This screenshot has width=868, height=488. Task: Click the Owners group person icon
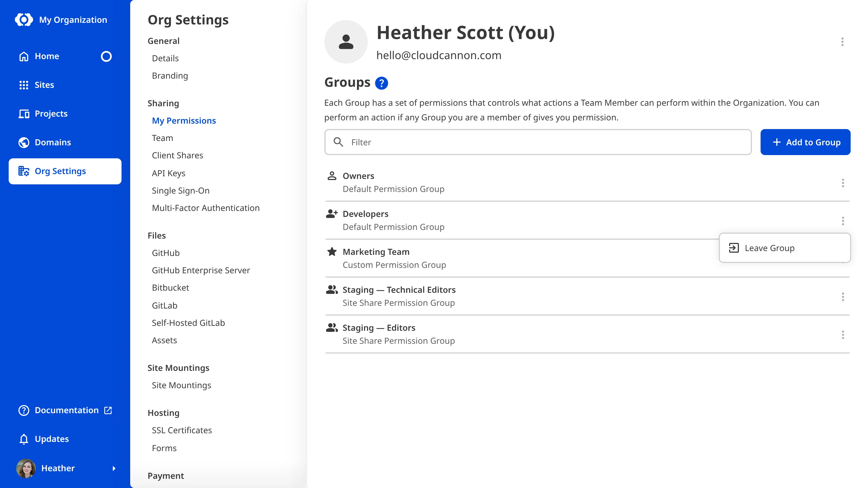click(332, 176)
